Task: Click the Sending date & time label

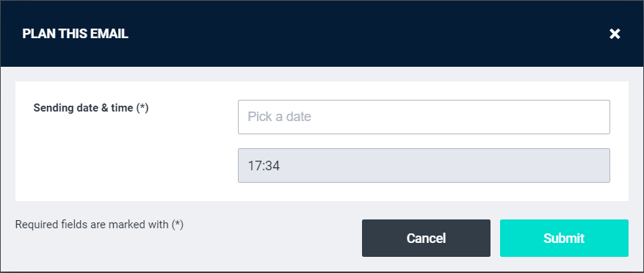Action: (91, 108)
